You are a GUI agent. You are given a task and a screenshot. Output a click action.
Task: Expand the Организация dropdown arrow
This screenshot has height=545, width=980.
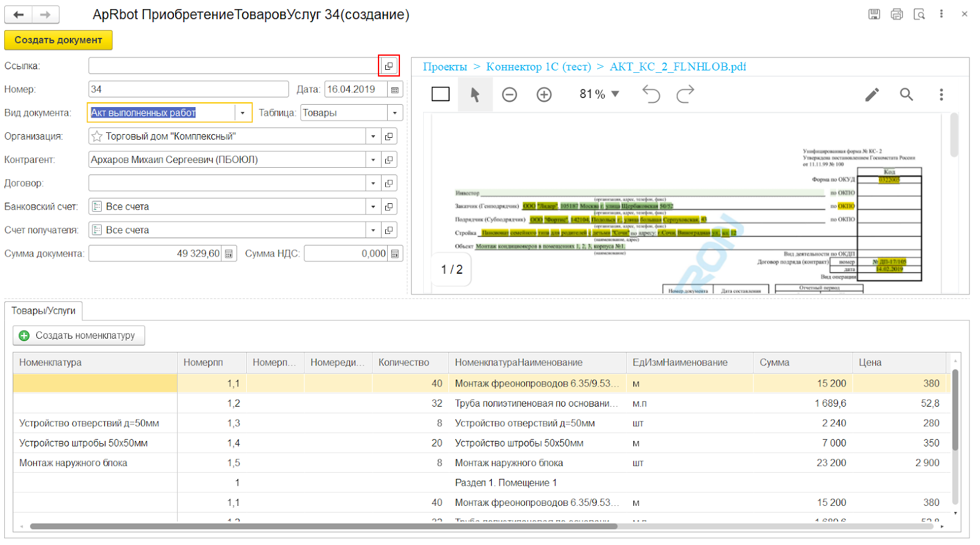(373, 137)
